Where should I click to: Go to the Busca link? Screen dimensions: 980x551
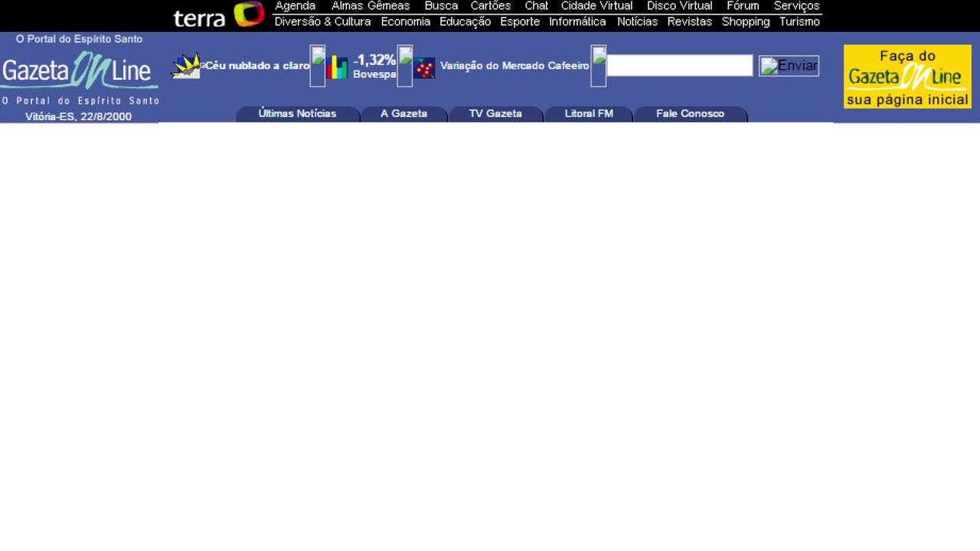[441, 6]
